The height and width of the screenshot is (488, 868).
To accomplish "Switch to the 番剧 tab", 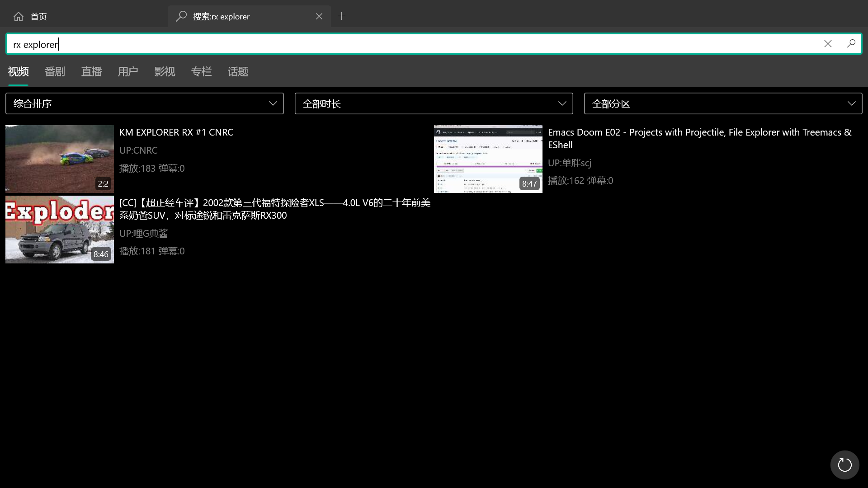I will (x=55, y=71).
